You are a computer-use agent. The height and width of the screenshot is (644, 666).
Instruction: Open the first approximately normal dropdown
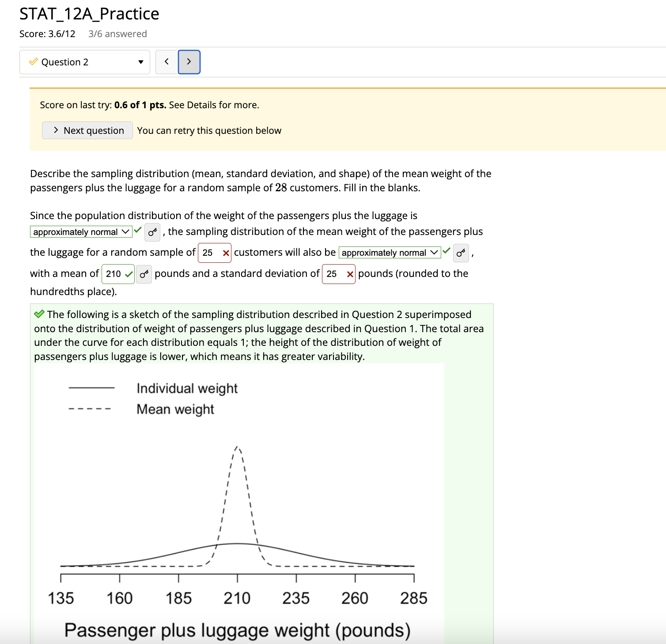pyautogui.click(x=81, y=231)
